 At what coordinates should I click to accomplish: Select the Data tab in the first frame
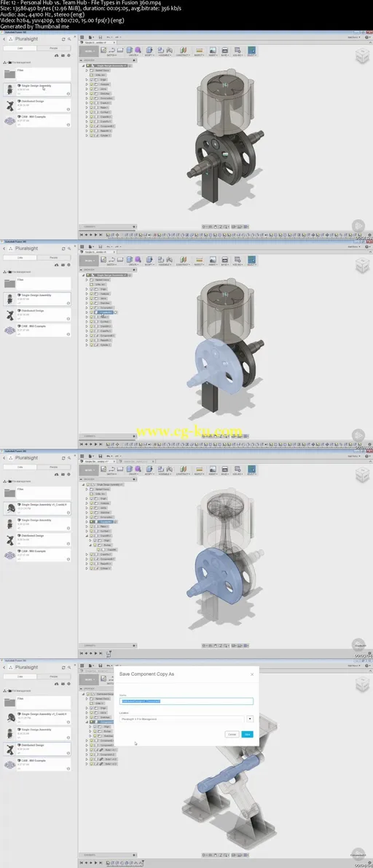click(20, 48)
